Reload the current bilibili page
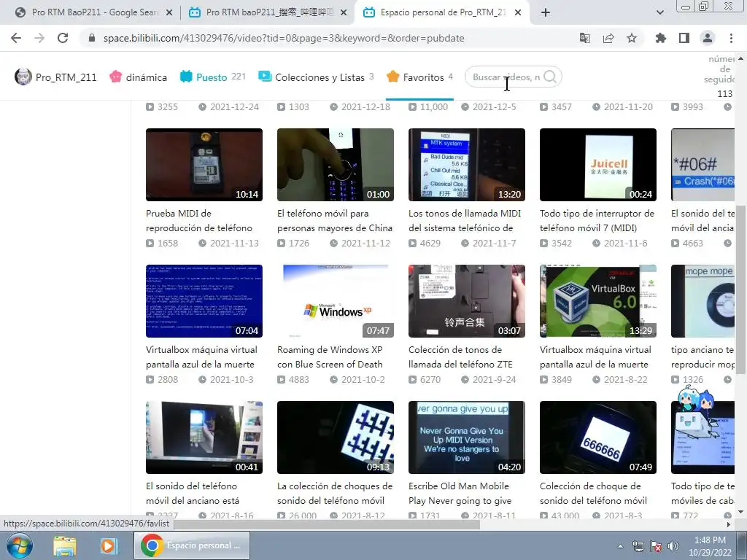 point(63,38)
